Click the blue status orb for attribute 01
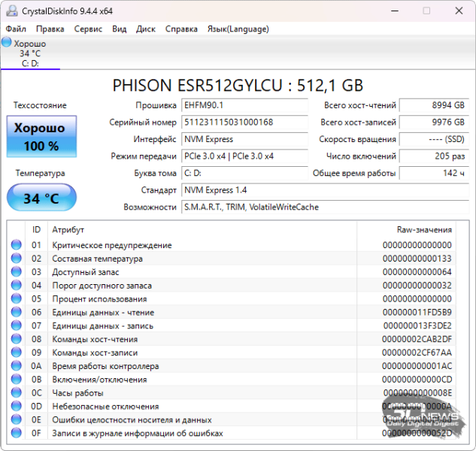The image size is (476, 451). pyautogui.click(x=17, y=245)
